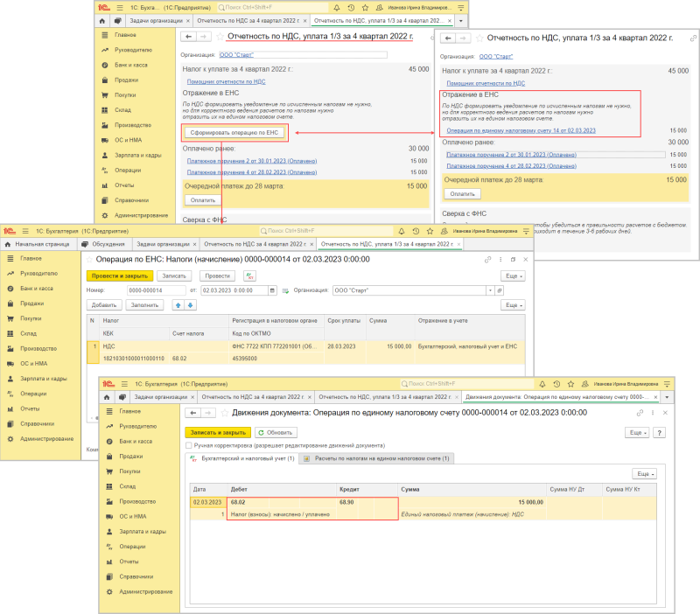
Task: Click notifications bell in the top window
Action: pyautogui.click(x=337, y=8)
